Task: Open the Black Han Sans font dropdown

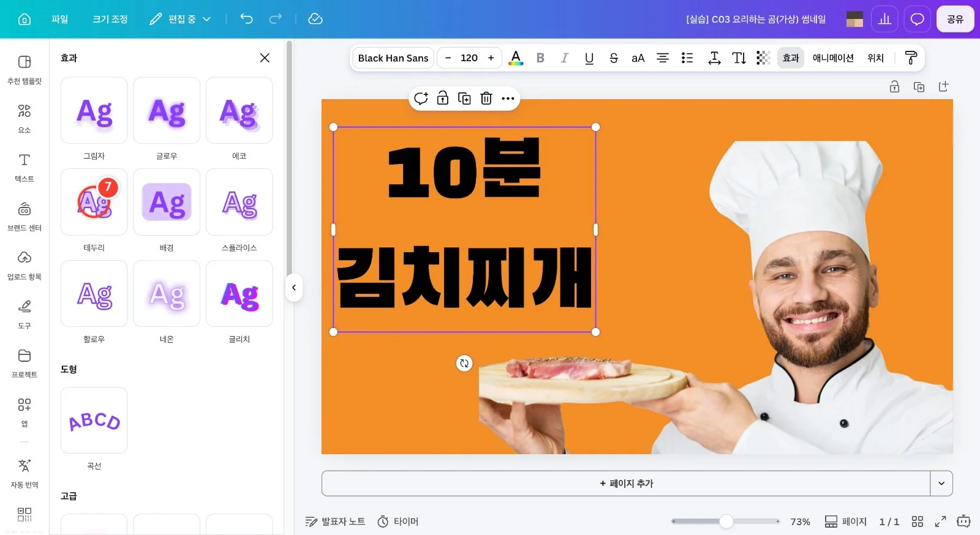Action: point(393,58)
